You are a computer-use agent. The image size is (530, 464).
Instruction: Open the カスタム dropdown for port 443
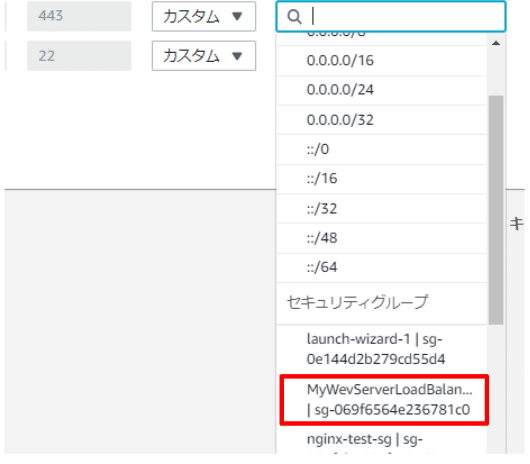[204, 17]
